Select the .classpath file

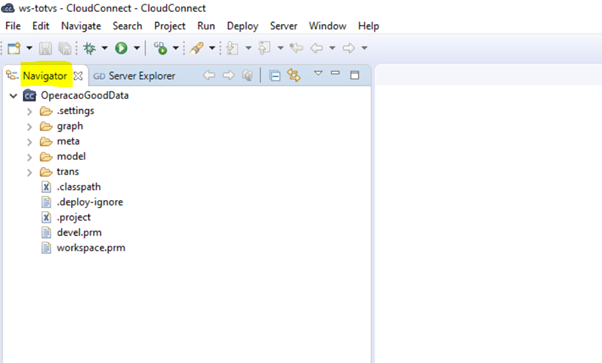coord(79,187)
